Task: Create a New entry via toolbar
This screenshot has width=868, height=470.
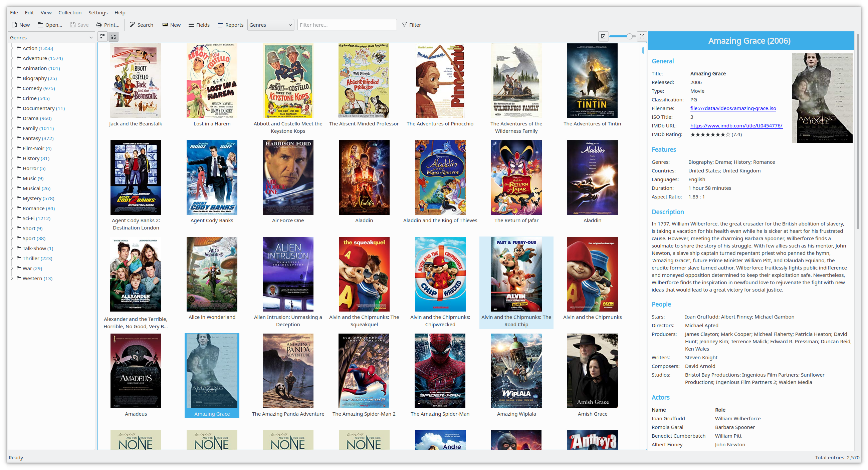Action: pyautogui.click(x=172, y=25)
